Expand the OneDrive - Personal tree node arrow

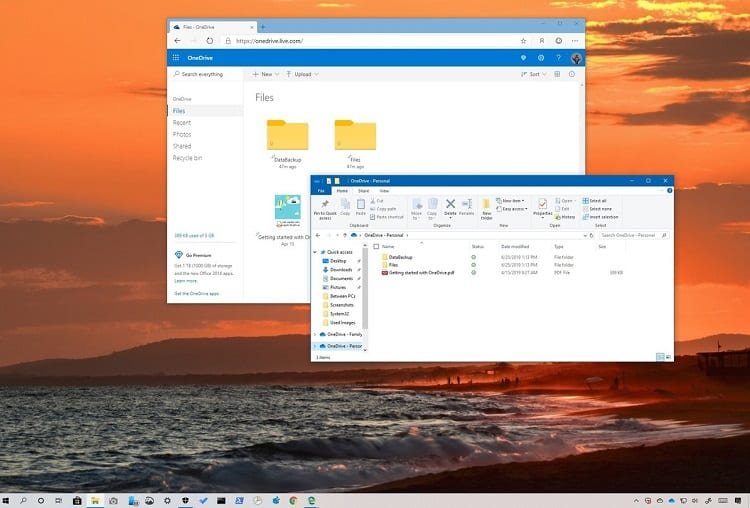[x=315, y=346]
